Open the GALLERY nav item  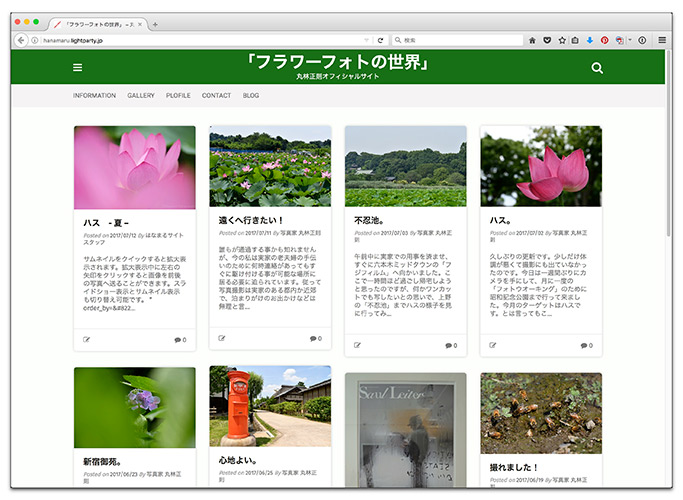[x=141, y=95]
